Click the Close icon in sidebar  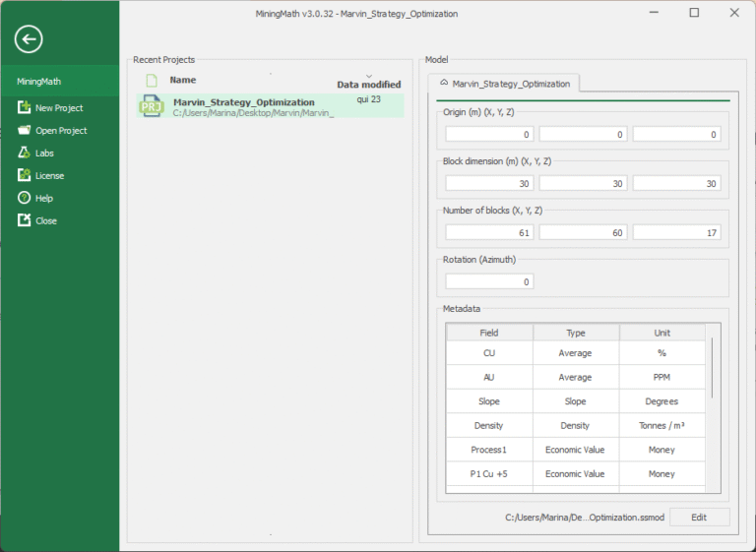24,220
